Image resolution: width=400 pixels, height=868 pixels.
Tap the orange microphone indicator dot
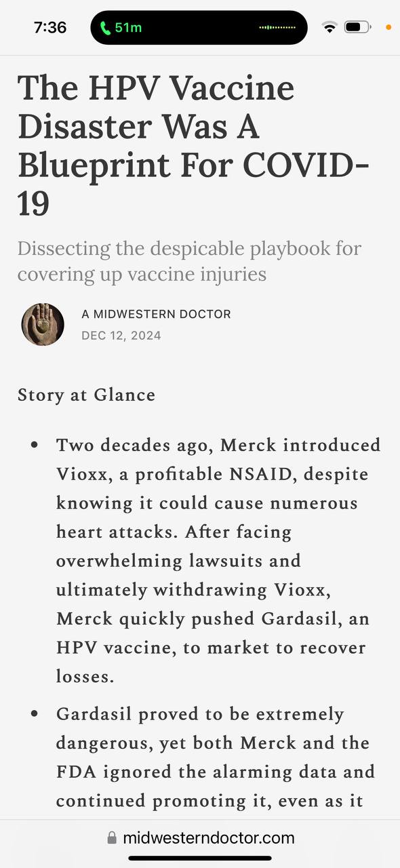388,28
